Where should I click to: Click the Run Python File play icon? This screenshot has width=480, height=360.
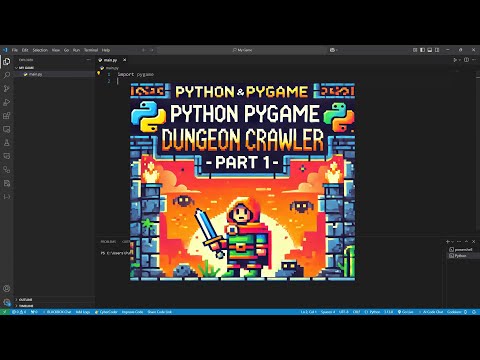455,60
